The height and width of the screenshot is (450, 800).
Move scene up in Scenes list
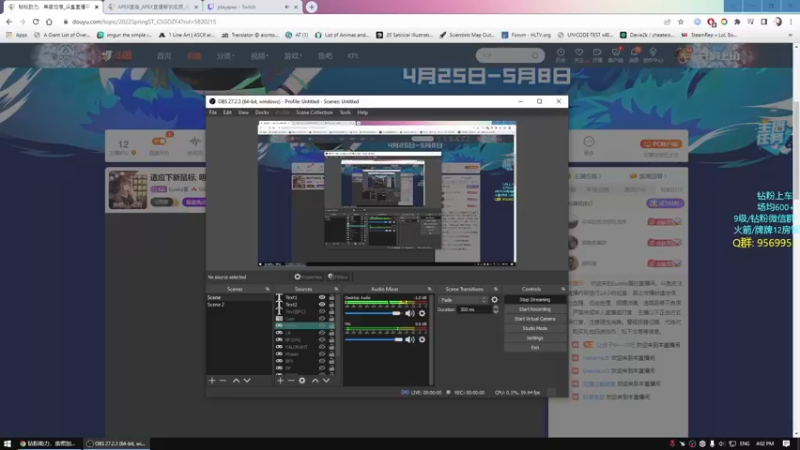point(236,381)
